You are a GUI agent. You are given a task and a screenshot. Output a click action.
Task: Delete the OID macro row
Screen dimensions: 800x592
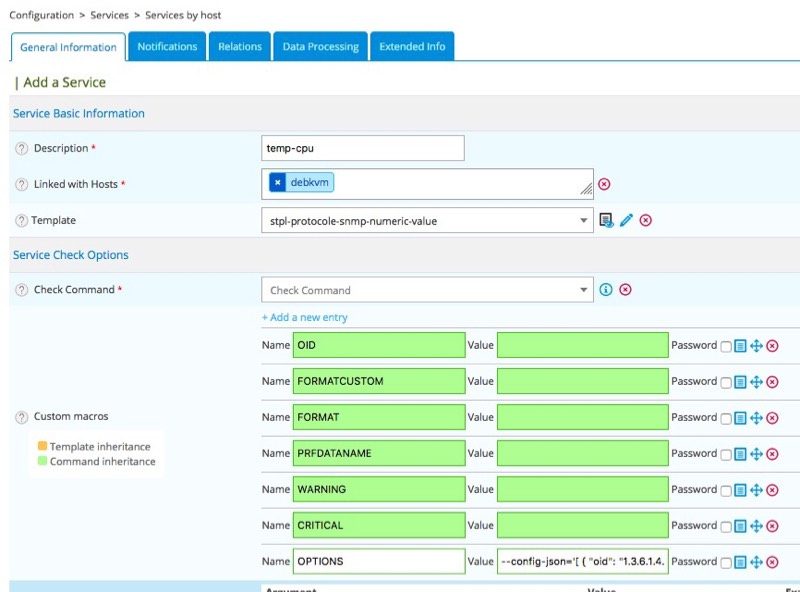(x=772, y=346)
